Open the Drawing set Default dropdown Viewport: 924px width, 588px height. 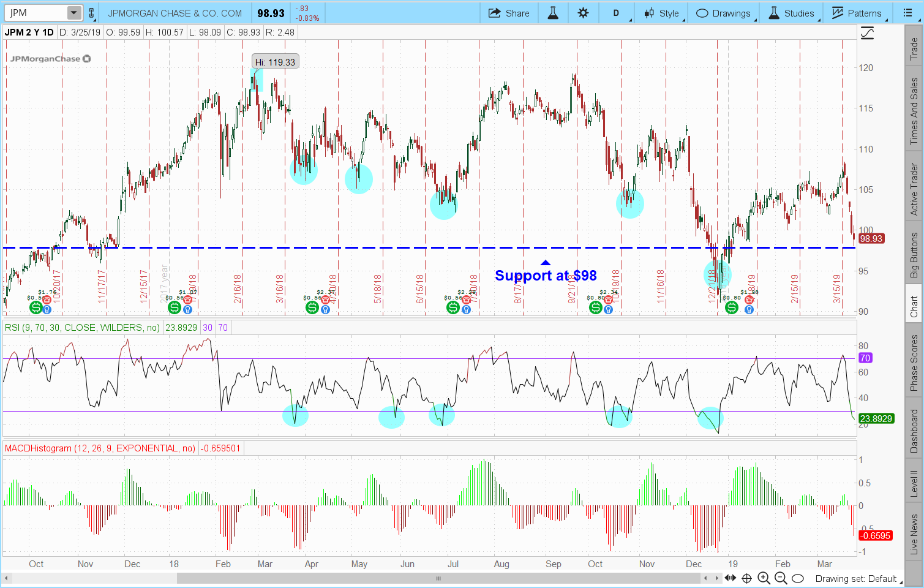click(x=855, y=578)
